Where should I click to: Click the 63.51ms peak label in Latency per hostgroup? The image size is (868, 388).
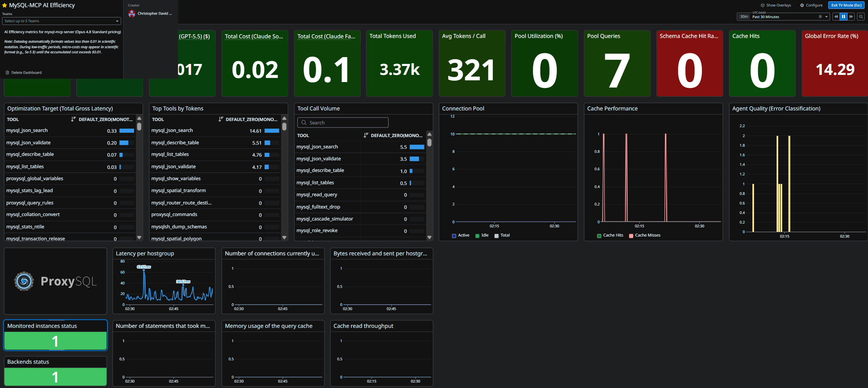pos(144,267)
